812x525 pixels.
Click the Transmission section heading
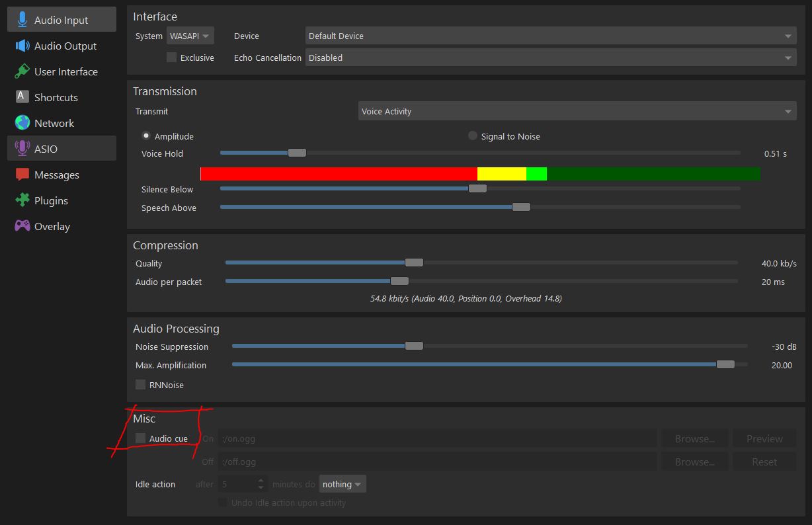(x=165, y=91)
